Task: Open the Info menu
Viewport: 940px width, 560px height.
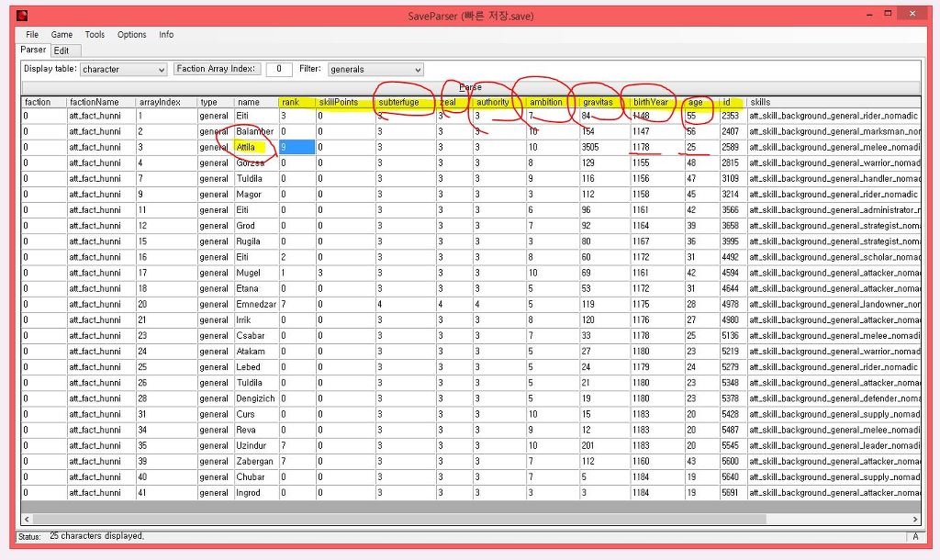Action: (166, 35)
